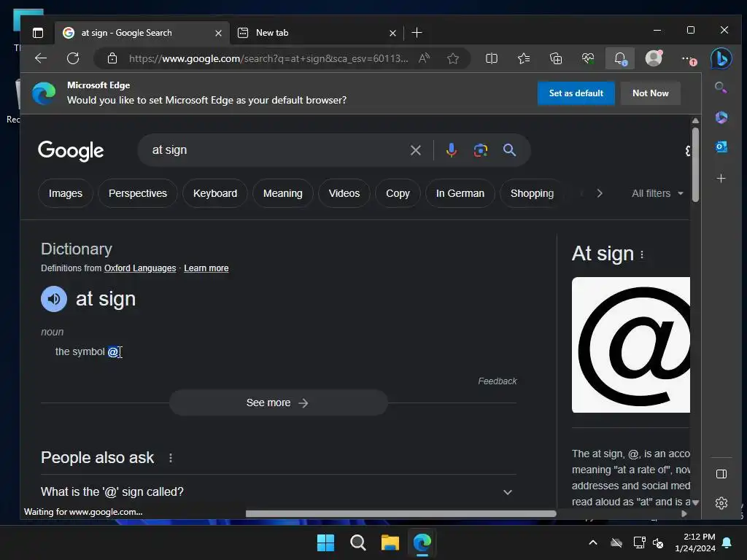Click the vertical page scrollbar thumb
This screenshot has width=747, height=560.
coord(695,164)
